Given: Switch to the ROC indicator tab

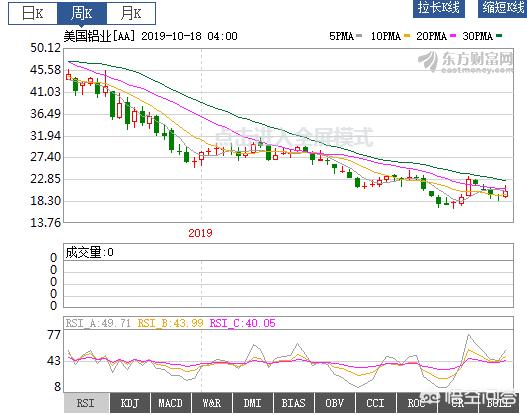Looking at the screenshot, I should pyautogui.click(x=417, y=403).
